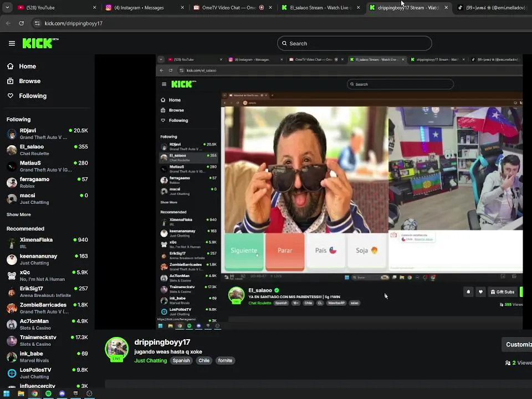The image size is (532, 399).
Task: Click drippingboyy17 live profile avatar
Action: (117, 349)
